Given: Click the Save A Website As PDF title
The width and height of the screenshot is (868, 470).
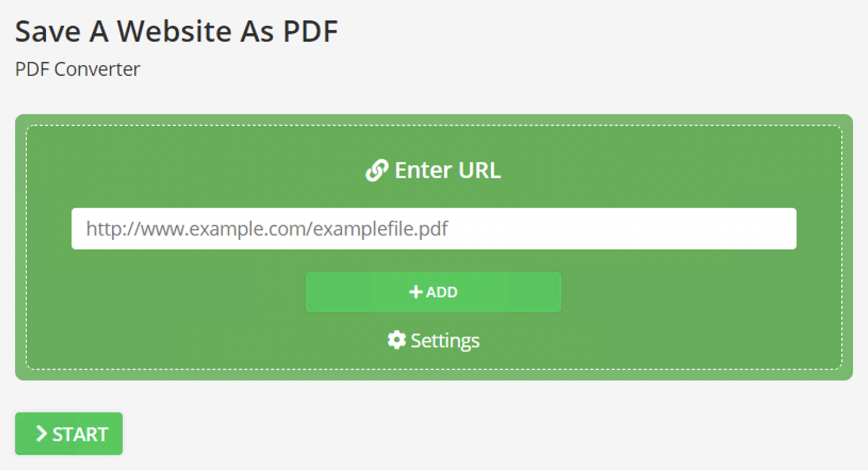Looking at the screenshot, I should pos(177,31).
